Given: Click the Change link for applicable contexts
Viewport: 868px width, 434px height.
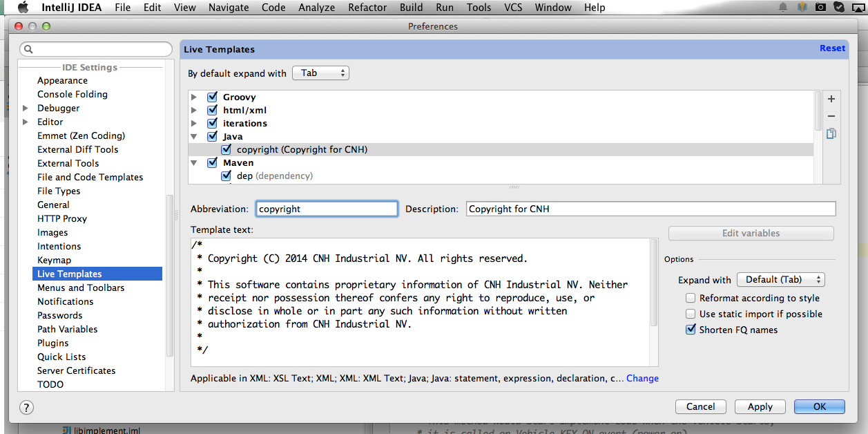Looking at the screenshot, I should point(642,379).
